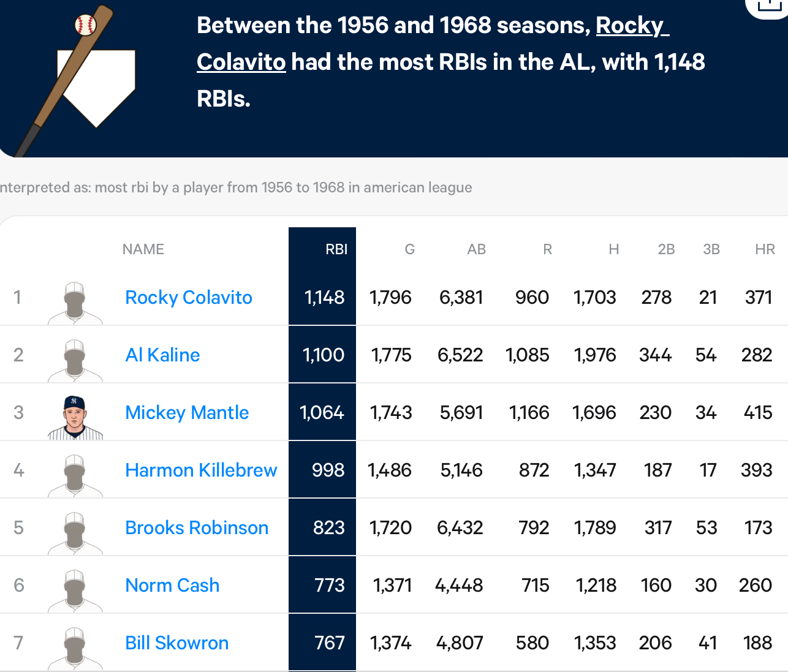This screenshot has height=672, width=788.
Task: Sort the table by RBI column
Action: pos(336,249)
